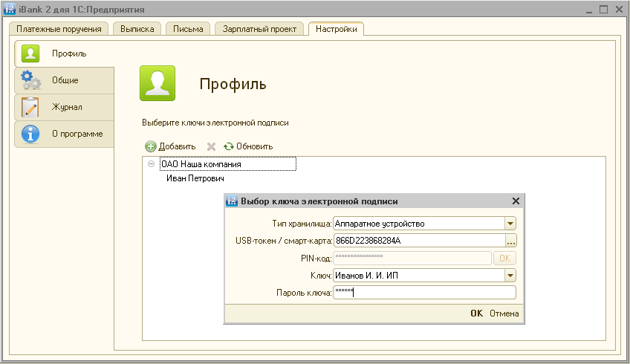Switch to the Платежные поручения tab
Screen dimensions: 630x364
coord(59,29)
